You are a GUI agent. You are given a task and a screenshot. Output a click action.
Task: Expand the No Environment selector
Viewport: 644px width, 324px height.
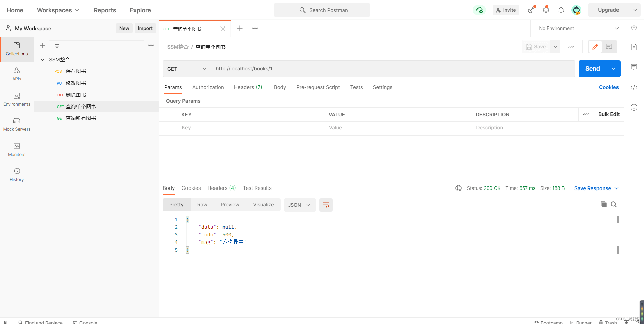coord(578,28)
